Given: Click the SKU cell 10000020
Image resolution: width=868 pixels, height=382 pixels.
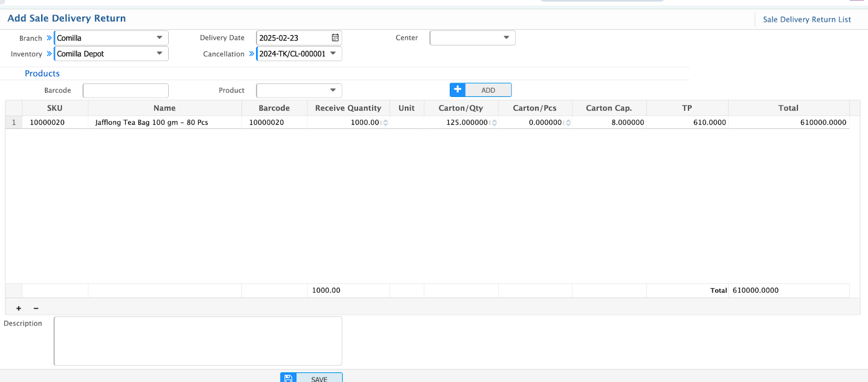Looking at the screenshot, I should click(47, 122).
